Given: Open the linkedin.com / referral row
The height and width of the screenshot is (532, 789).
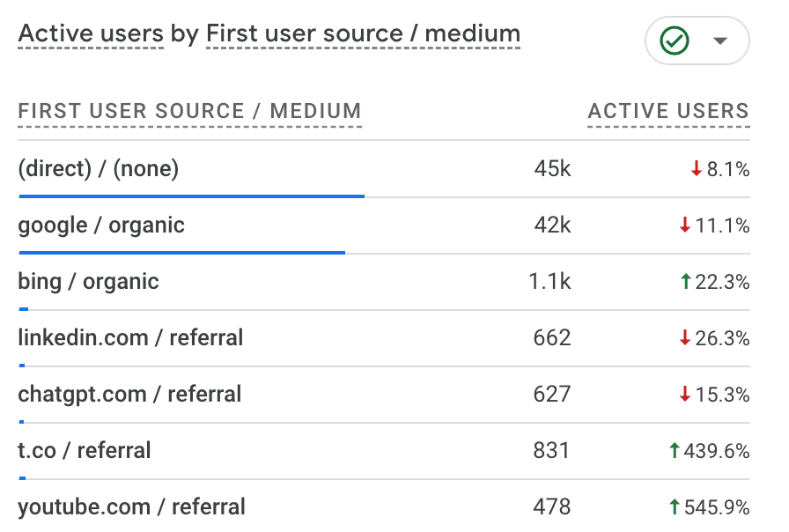Looking at the screenshot, I should [x=130, y=337].
